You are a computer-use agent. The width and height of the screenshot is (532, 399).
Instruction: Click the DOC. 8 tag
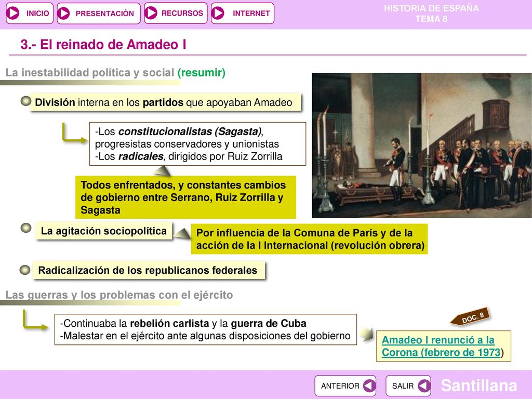tap(470, 316)
